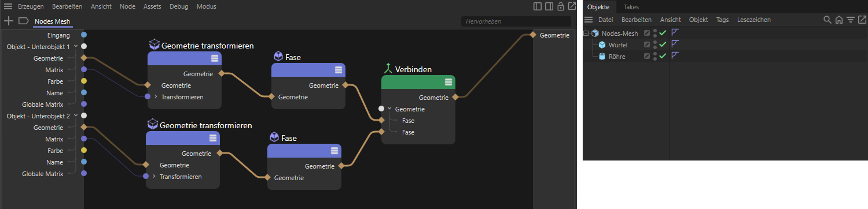Toggle the visibility dots of Nodes-Mesh object

click(655, 33)
